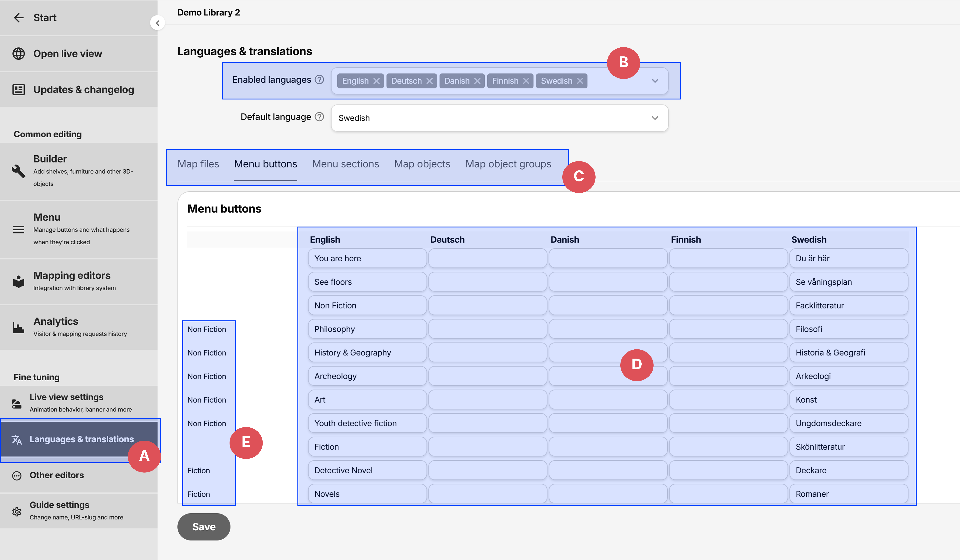This screenshot has width=960, height=560.
Task: Select the Builder wrench icon
Action: coord(19,171)
